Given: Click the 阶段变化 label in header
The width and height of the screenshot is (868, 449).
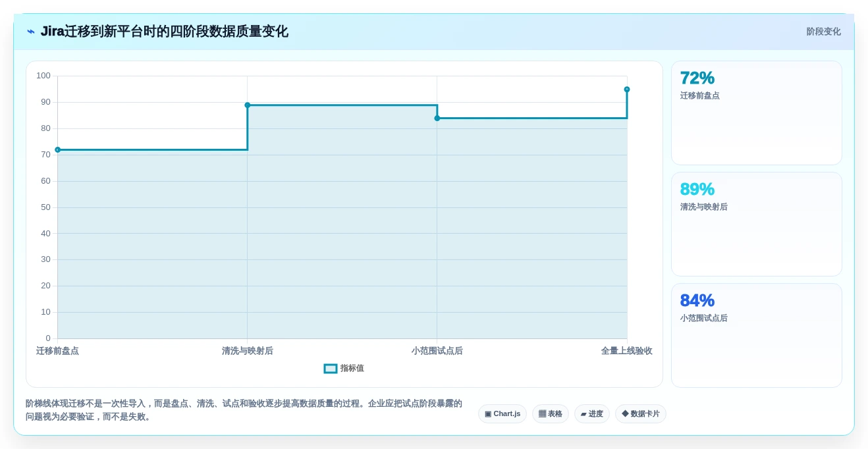Looking at the screenshot, I should click(x=823, y=32).
